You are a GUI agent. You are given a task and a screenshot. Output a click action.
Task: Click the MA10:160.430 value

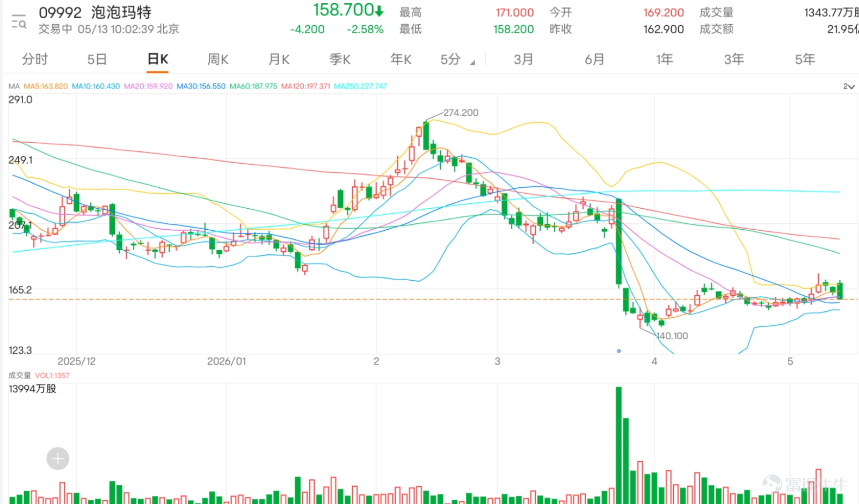tap(96, 86)
